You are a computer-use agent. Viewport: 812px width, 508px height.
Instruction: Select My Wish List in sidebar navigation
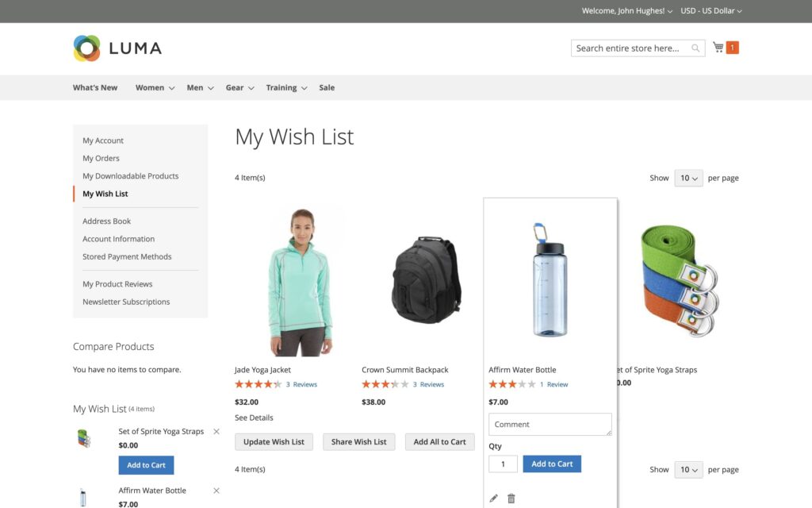105,194
